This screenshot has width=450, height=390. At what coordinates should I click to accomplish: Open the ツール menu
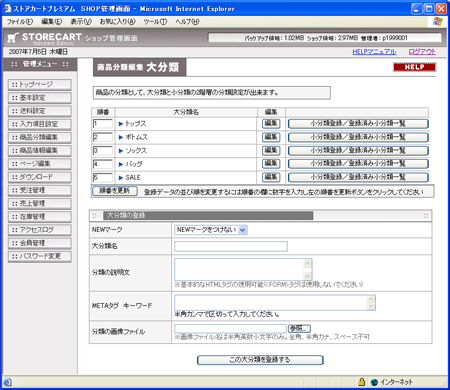pos(155,22)
